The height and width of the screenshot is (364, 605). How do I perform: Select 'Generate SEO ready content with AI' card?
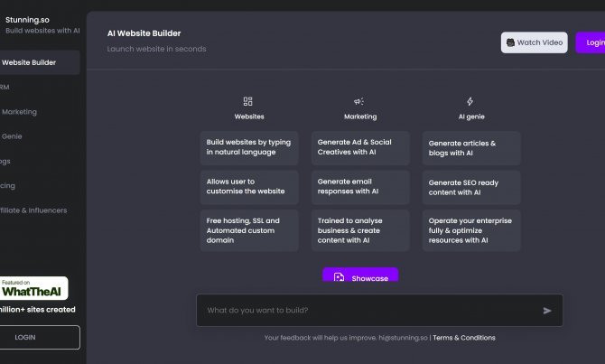click(471, 188)
